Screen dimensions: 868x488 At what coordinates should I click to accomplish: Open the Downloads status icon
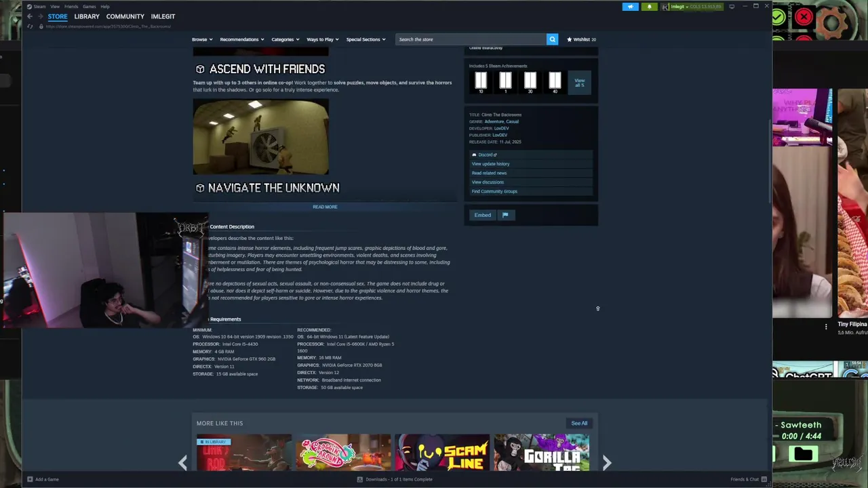[360, 479]
